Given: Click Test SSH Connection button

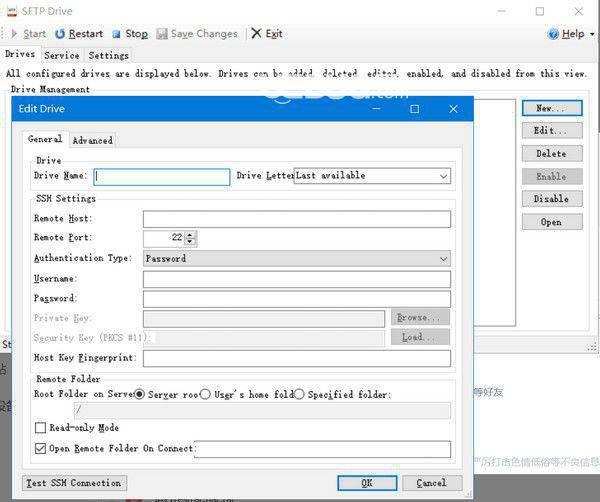Looking at the screenshot, I should pos(74,483).
